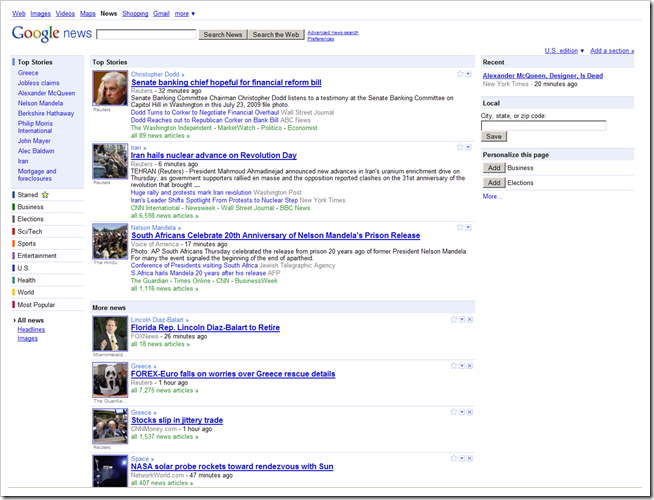Open the Greece mask protest thumbnail
The width and height of the screenshot is (654, 500).
tap(110, 380)
